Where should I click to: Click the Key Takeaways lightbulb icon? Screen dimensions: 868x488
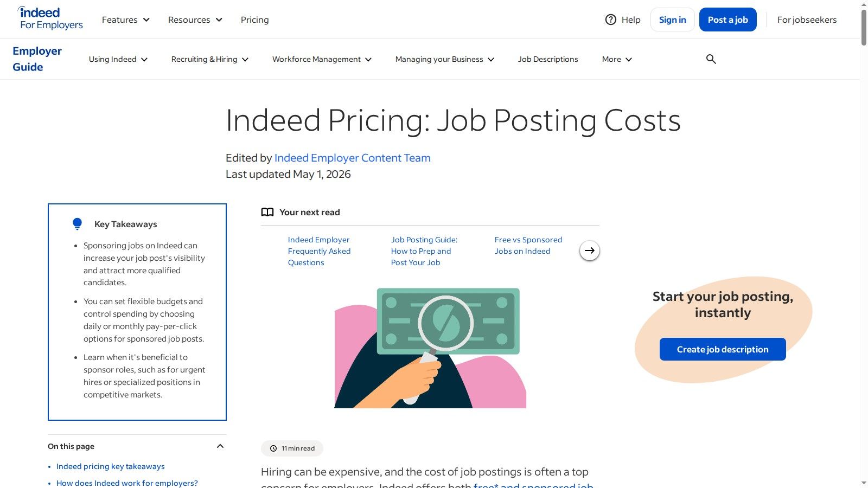pyautogui.click(x=77, y=224)
